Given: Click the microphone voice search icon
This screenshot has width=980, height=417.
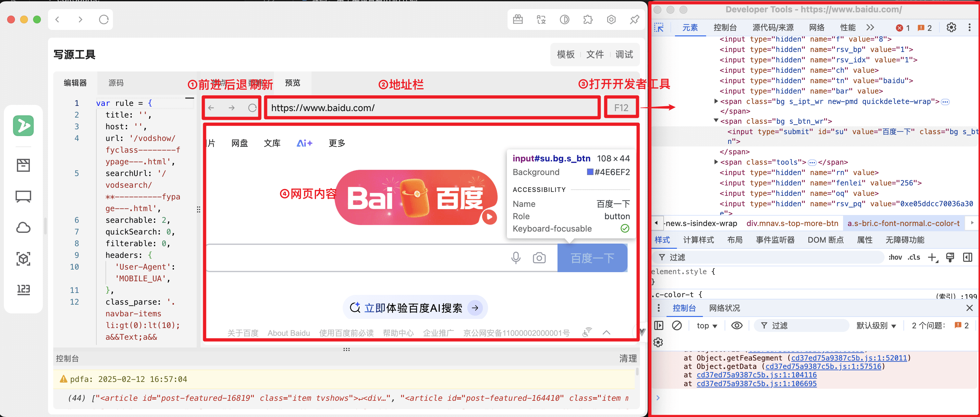Looking at the screenshot, I should (x=516, y=258).
